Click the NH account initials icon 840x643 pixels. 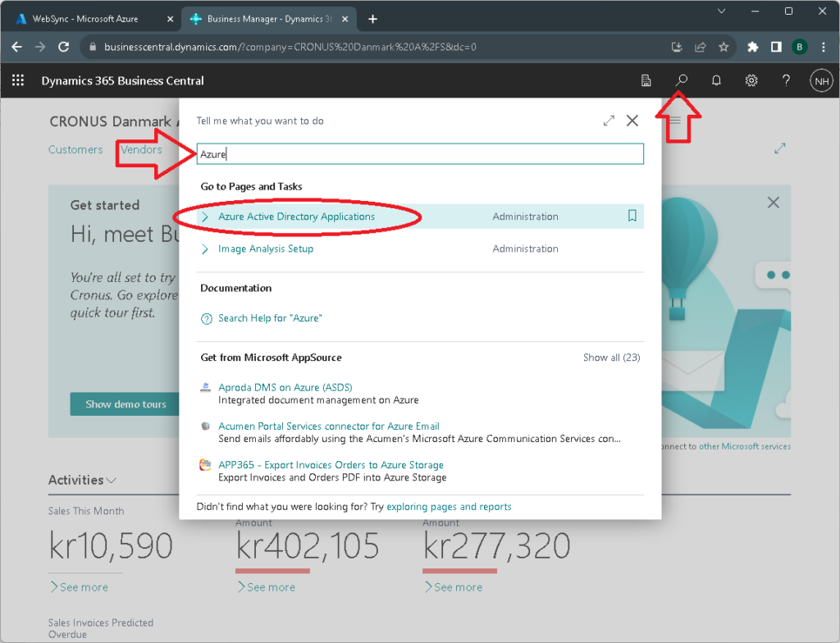tap(821, 80)
